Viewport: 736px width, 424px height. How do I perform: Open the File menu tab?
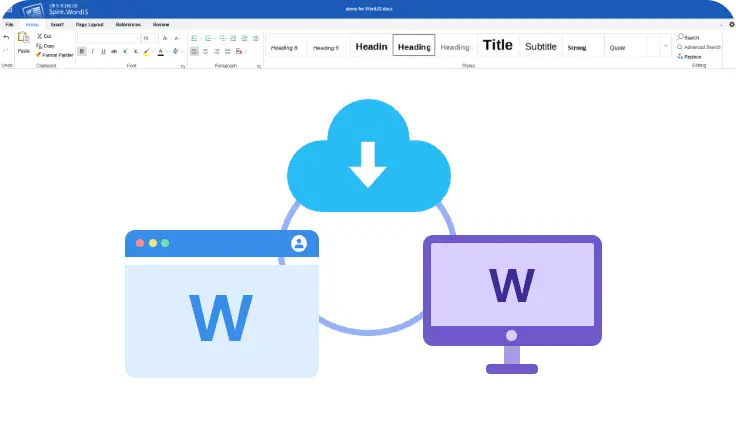(9, 24)
